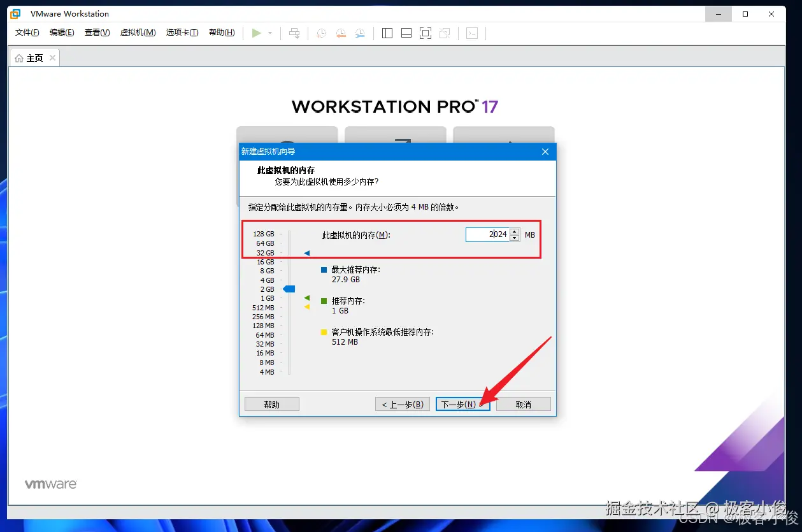The image size is (802, 532).
Task: Open the 查看(V) menu
Action: click(97, 32)
